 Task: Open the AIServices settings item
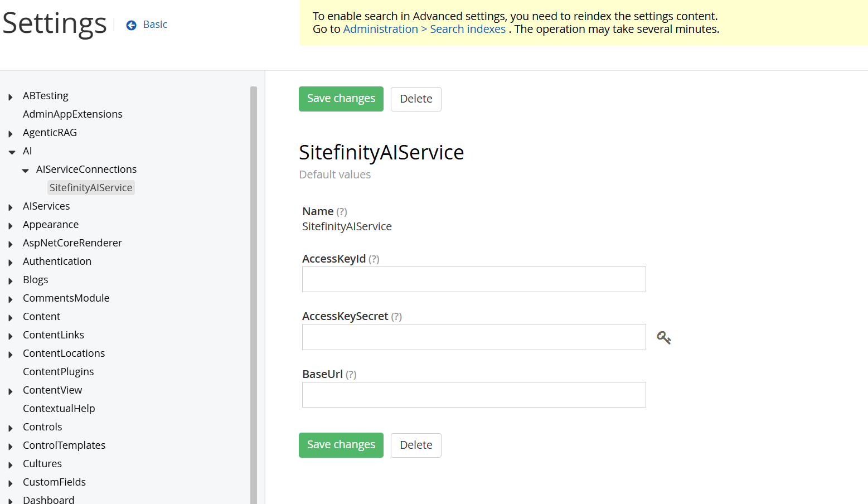coord(46,206)
